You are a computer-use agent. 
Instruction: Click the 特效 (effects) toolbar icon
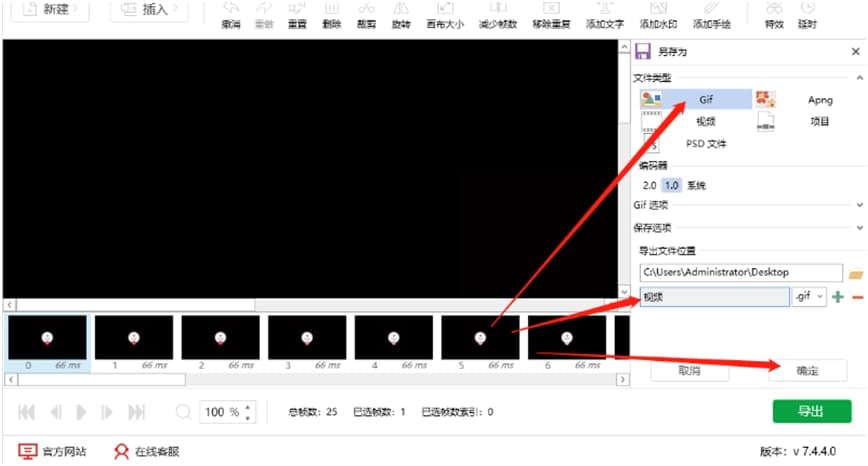point(774,12)
